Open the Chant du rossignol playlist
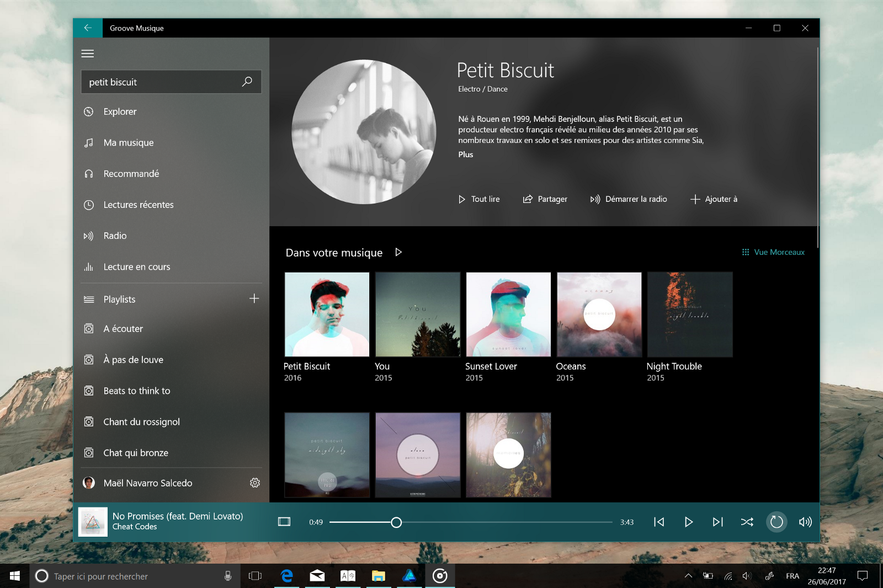 click(171, 422)
